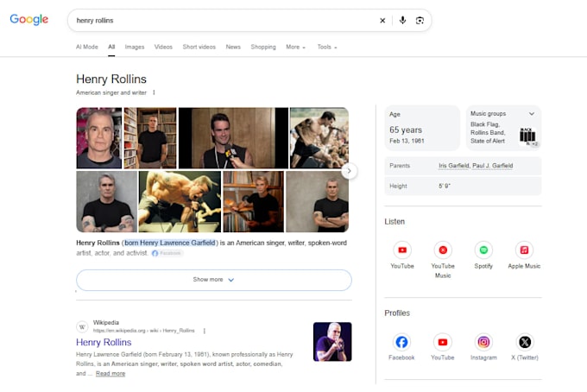Open bottom-left crossed-arms portrait thumbnail
This screenshot has width=587, height=392.
click(x=107, y=202)
